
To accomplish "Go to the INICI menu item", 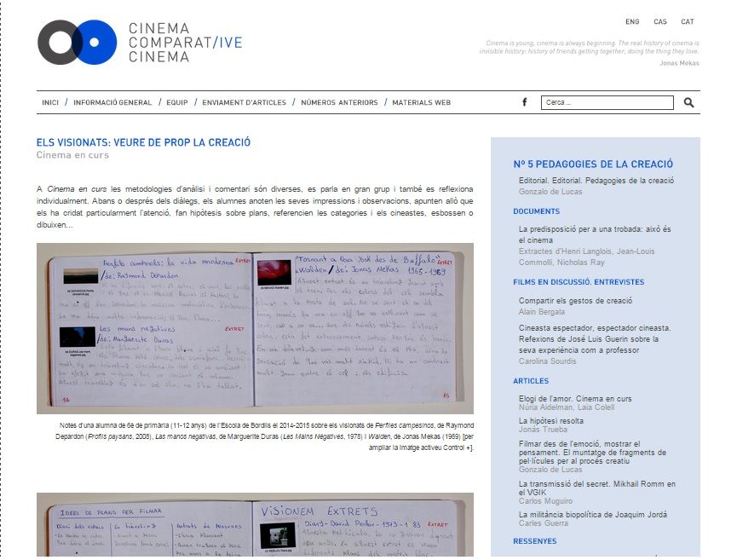I will coord(50,102).
